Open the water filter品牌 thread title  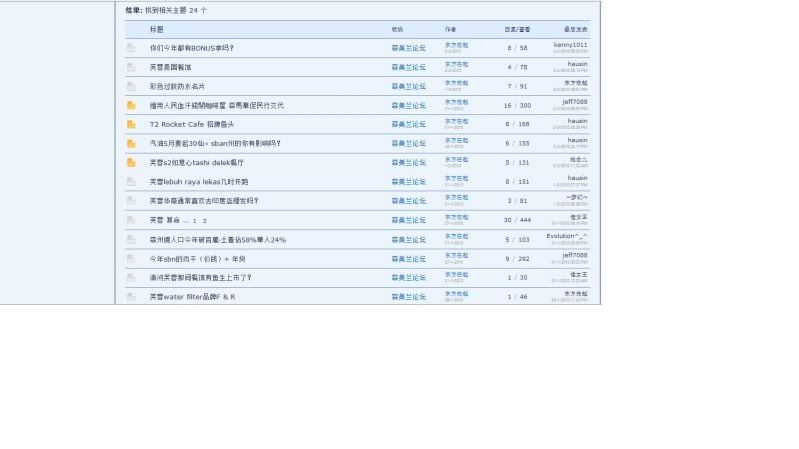tap(192, 297)
